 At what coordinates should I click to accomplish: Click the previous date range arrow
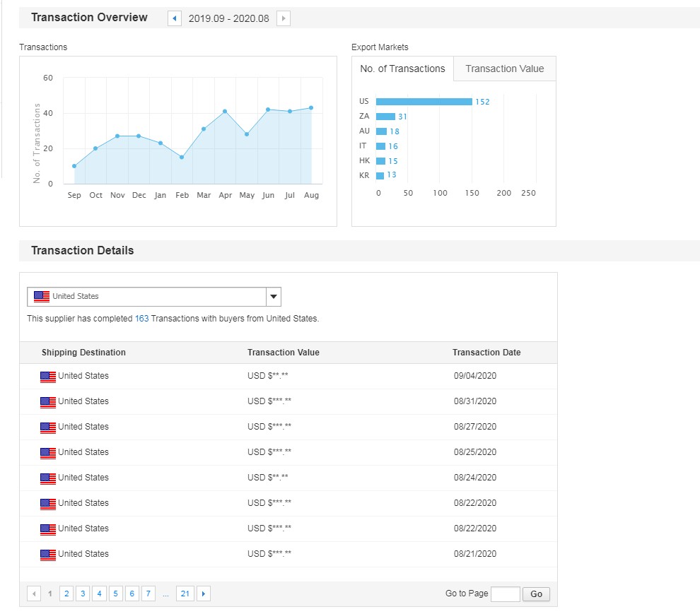(175, 18)
